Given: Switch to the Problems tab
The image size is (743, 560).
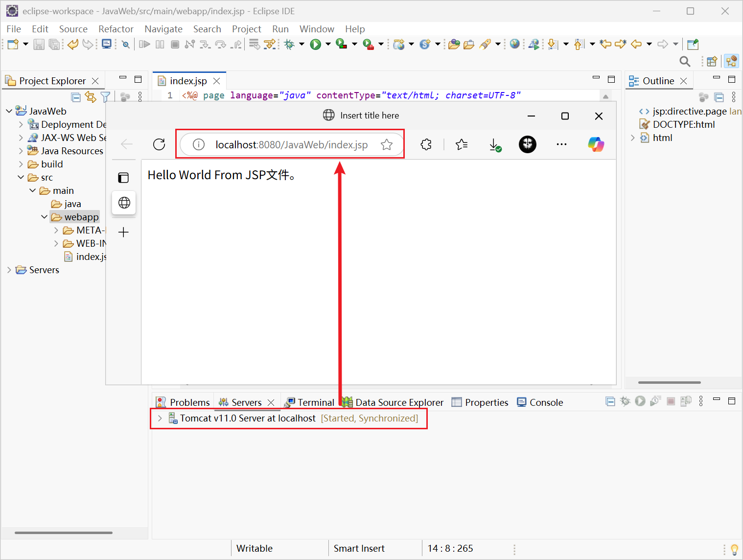Looking at the screenshot, I should (x=183, y=402).
